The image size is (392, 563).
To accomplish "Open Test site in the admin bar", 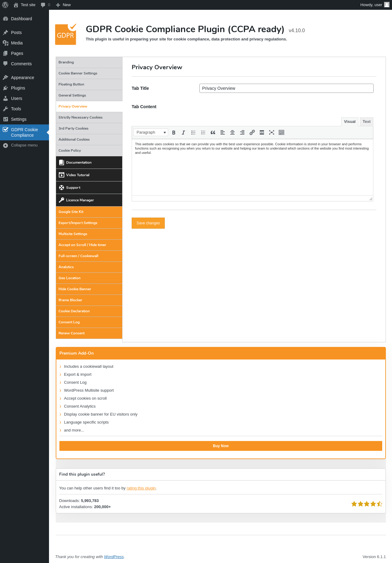I will [24, 5].
